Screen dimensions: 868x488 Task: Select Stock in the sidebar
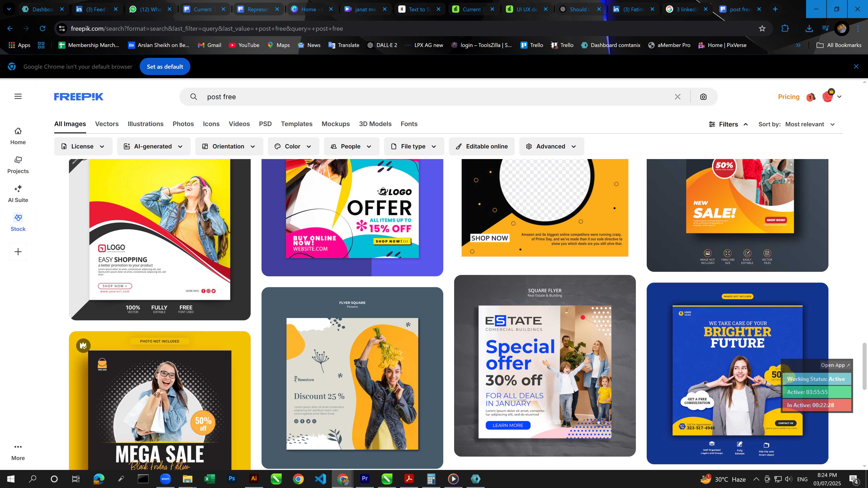(x=18, y=223)
